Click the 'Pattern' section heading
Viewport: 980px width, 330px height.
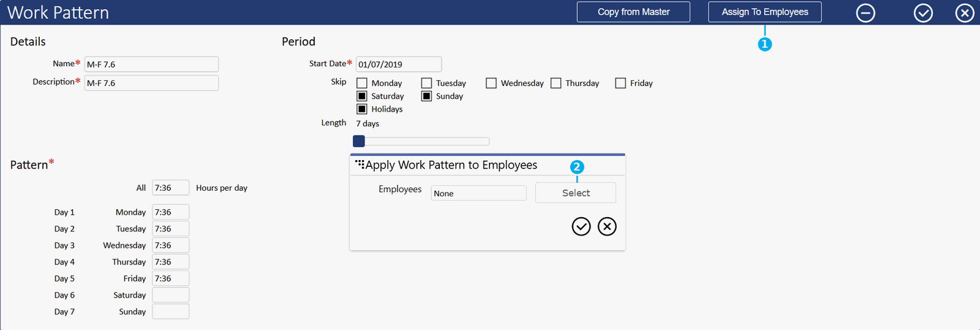pyautogui.click(x=29, y=164)
